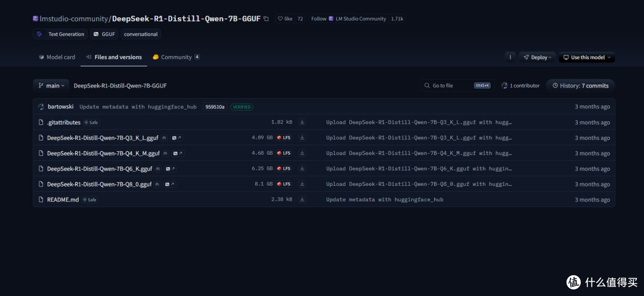
Task: Download the Q6_K.gguf file
Action: pyautogui.click(x=302, y=169)
